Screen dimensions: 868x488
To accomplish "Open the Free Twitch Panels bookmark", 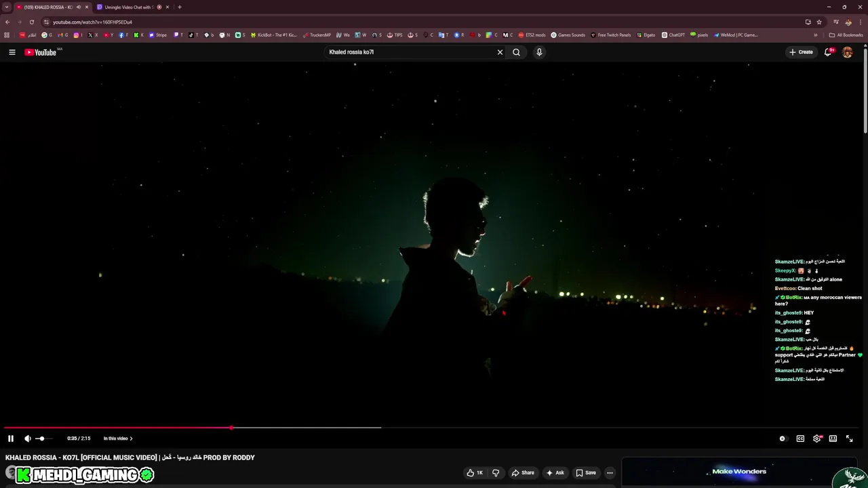I will pyautogui.click(x=610, y=35).
